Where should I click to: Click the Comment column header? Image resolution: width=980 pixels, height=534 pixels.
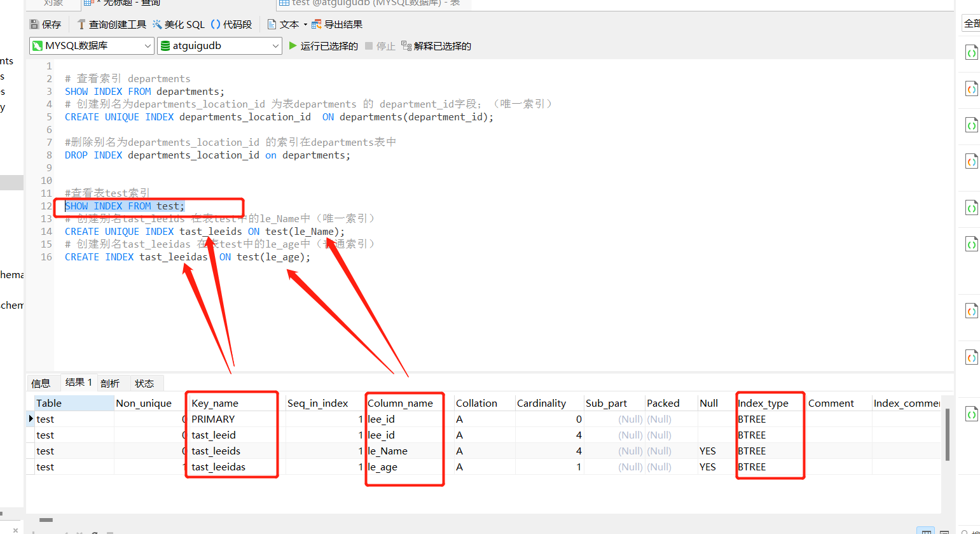839,403
